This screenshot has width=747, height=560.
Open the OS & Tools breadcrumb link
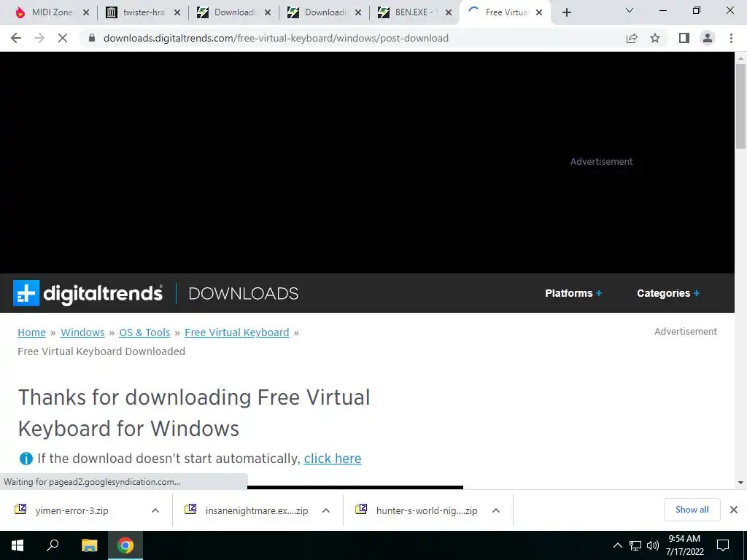pyautogui.click(x=144, y=332)
